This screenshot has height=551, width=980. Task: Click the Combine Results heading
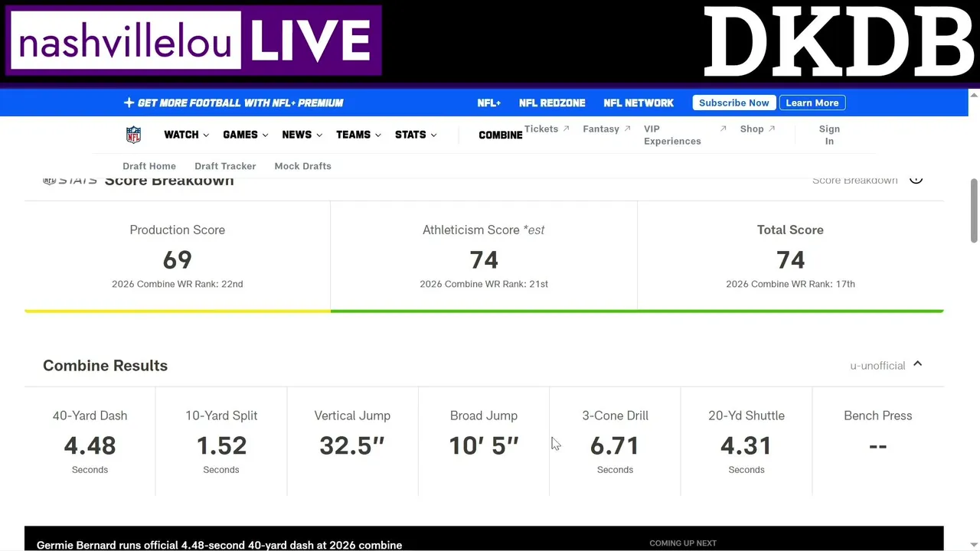pyautogui.click(x=105, y=365)
